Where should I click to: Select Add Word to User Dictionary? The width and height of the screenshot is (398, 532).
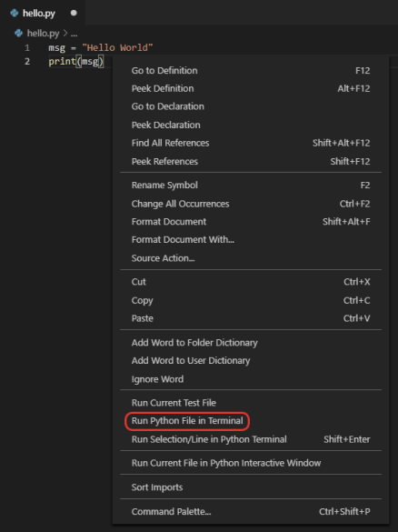point(251,360)
